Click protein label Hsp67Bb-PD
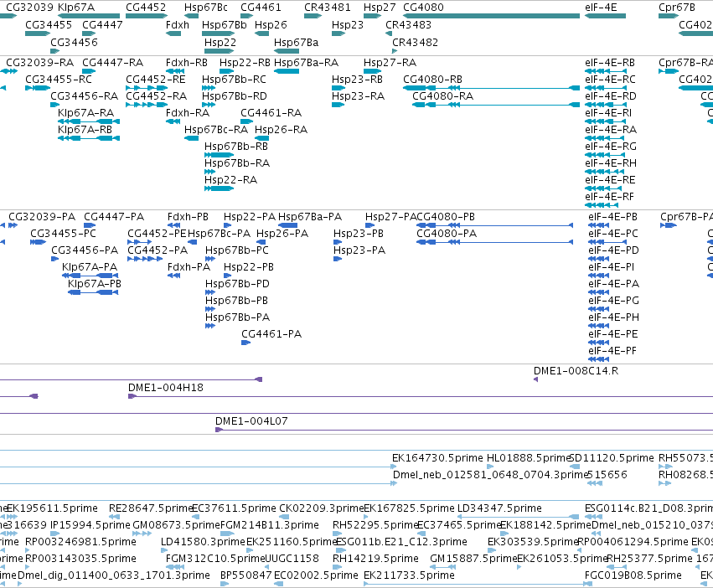Viewport: 713px width, 588px height. [237, 284]
